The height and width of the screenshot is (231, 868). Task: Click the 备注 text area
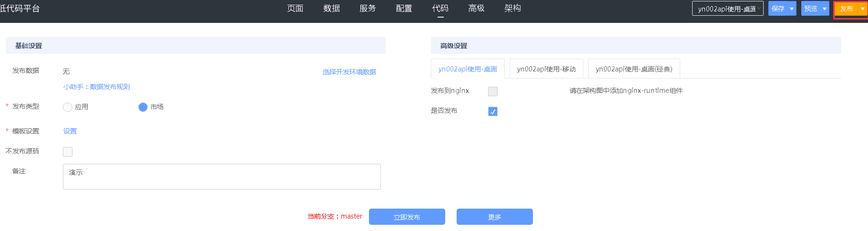(222, 177)
